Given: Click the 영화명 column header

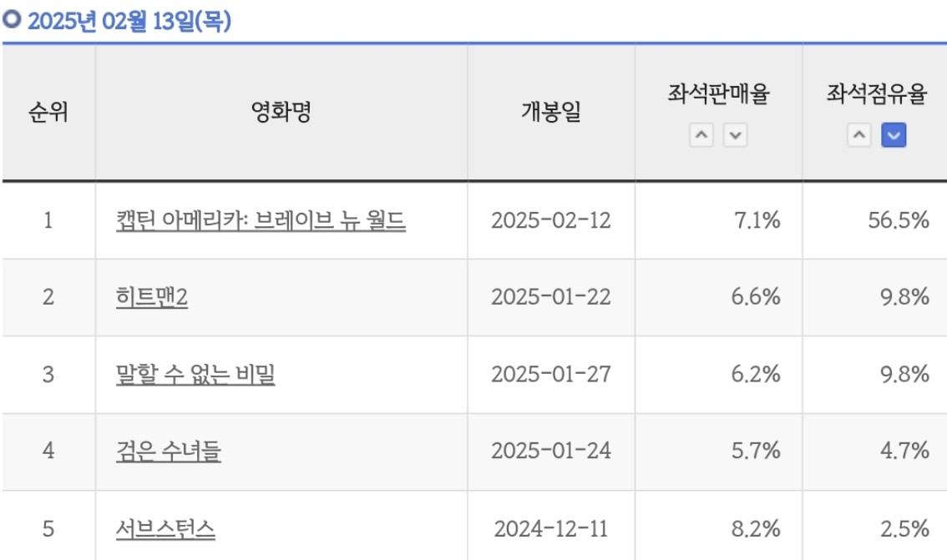Looking at the screenshot, I should pyautogui.click(x=281, y=112).
